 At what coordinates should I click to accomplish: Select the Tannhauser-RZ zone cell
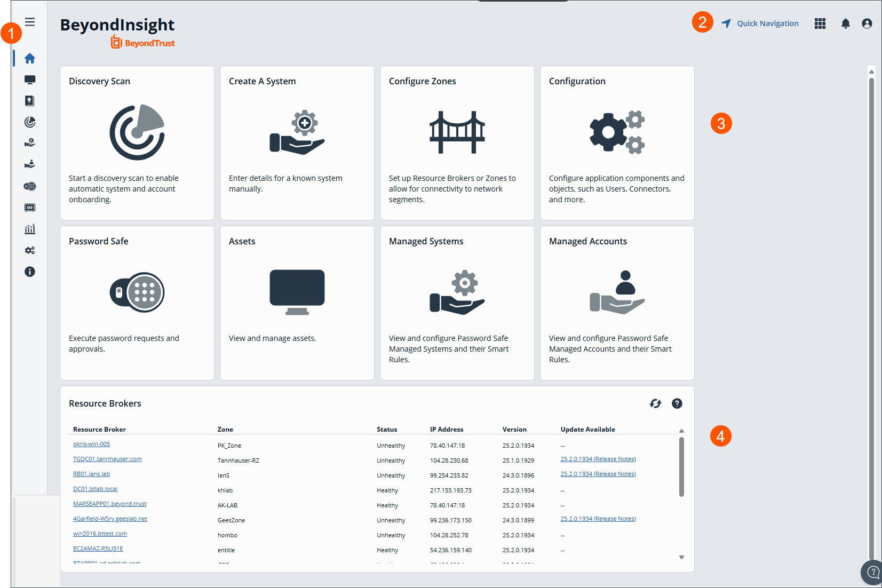pyautogui.click(x=238, y=460)
